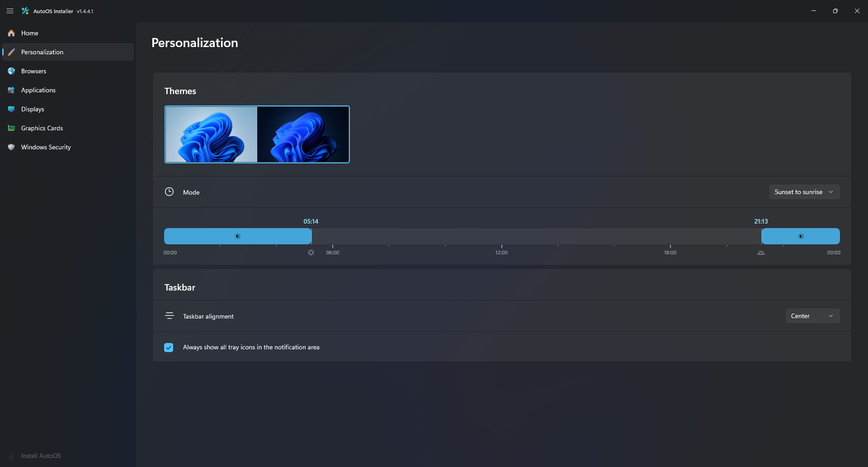The height and width of the screenshot is (467, 868).
Task: Click the clock icon beside Mode
Action: coord(169,192)
